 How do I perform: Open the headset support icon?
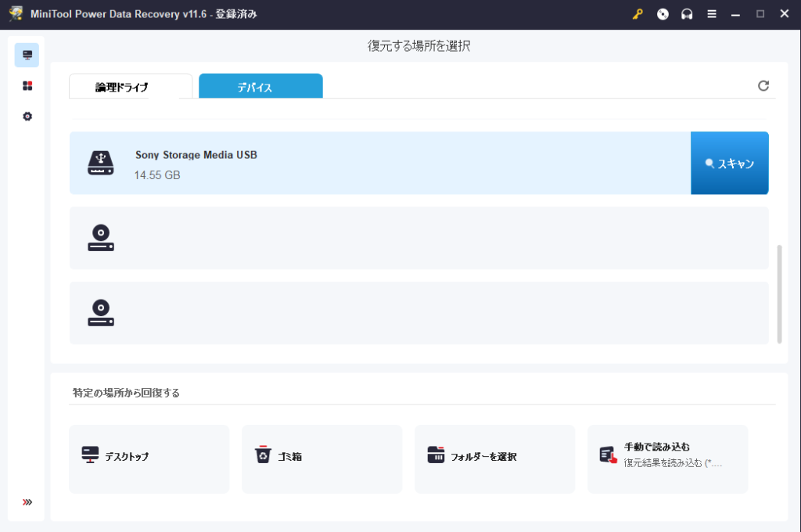[687, 14]
